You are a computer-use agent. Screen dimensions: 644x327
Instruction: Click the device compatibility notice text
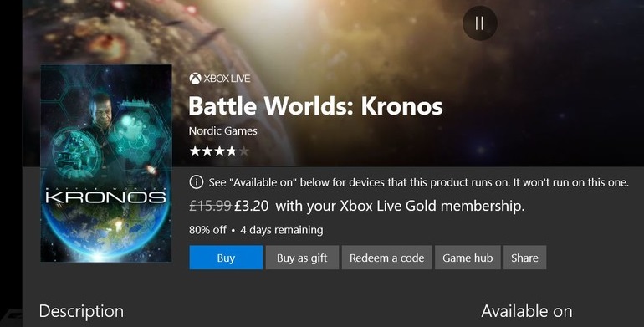pos(418,182)
